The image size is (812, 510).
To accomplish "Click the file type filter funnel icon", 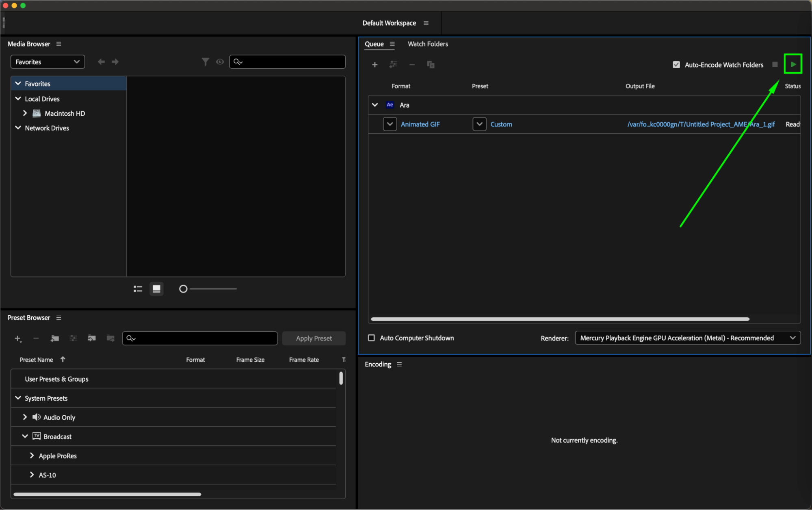I will pos(206,62).
